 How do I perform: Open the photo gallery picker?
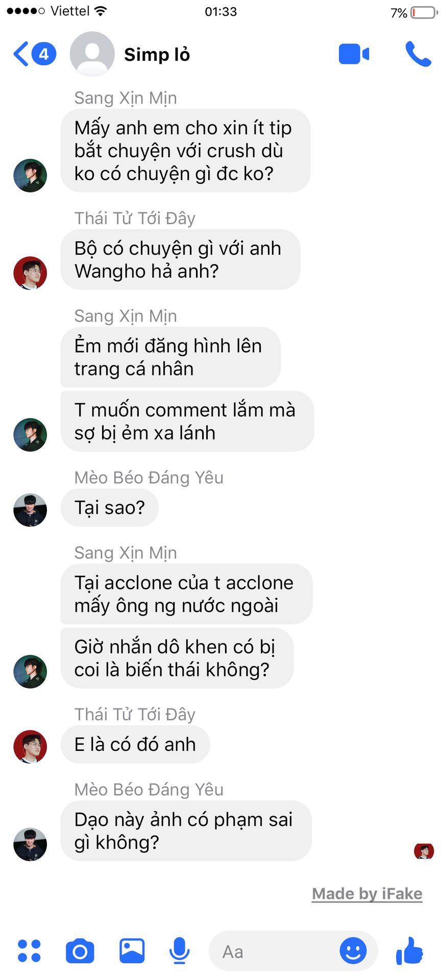(x=132, y=951)
